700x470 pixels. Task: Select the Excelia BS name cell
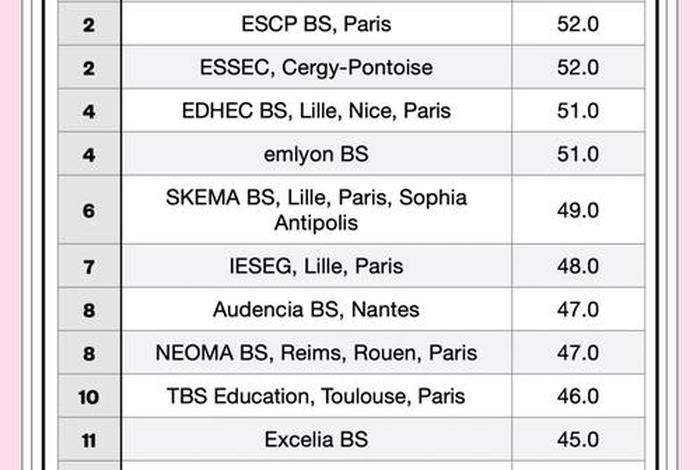[x=316, y=439]
